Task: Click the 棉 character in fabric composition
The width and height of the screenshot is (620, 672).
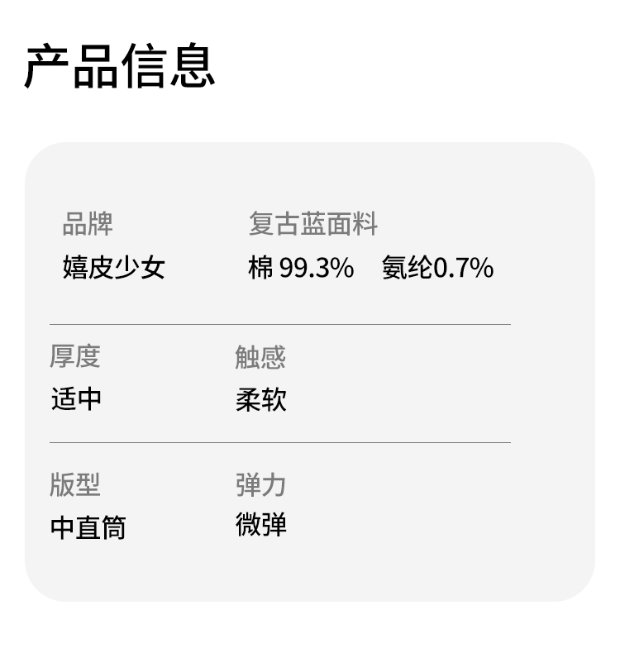Action: 260,268
